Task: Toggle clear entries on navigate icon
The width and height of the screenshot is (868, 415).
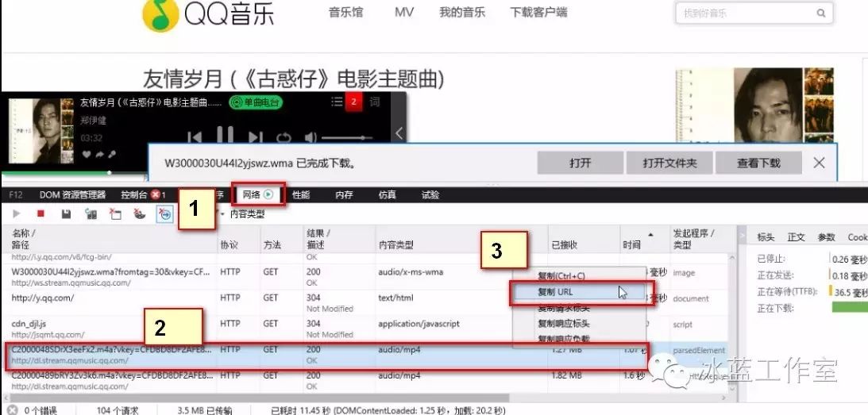Action: pyautogui.click(x=164, y=214)
